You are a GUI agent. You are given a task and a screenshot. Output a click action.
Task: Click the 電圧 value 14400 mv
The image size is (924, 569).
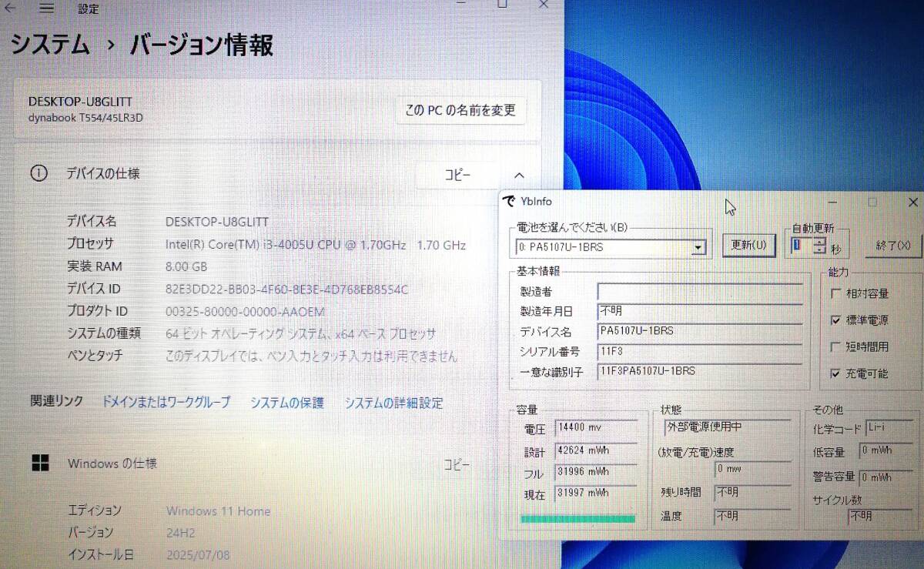pos(595,428)
